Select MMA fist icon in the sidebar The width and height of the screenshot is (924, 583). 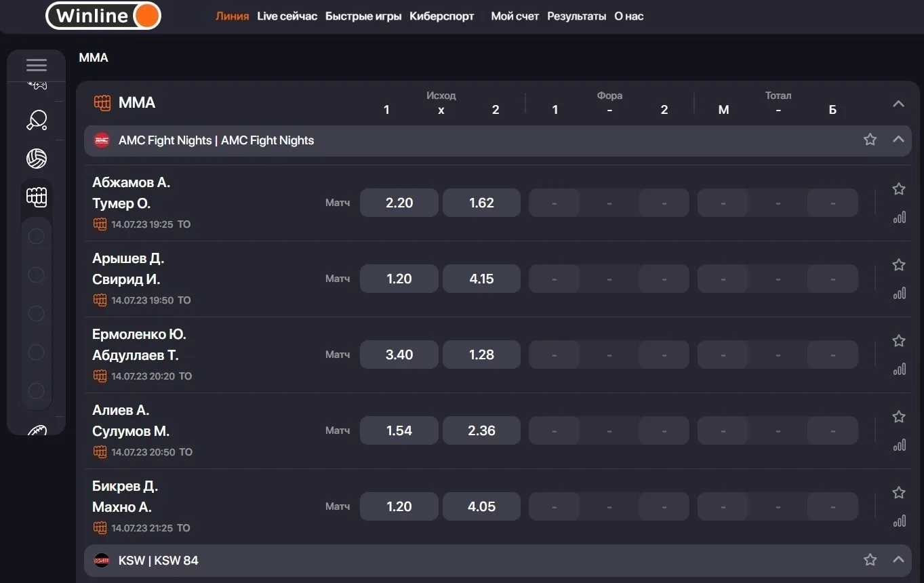37,197
